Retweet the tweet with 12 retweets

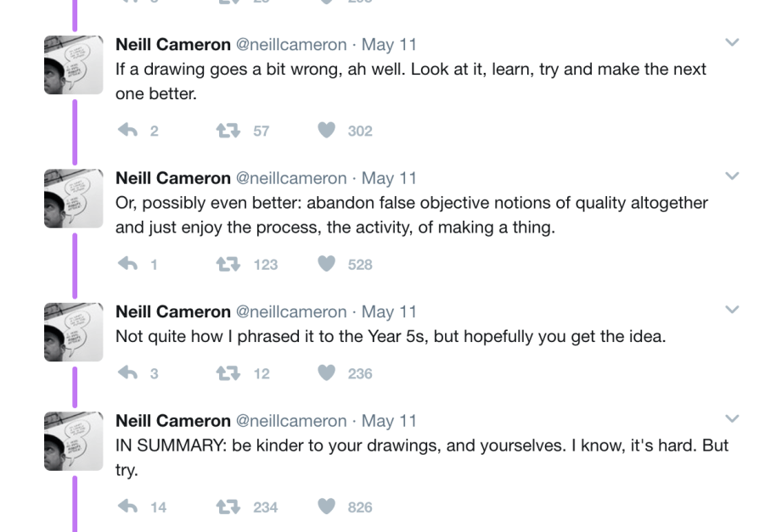(226, 373)
